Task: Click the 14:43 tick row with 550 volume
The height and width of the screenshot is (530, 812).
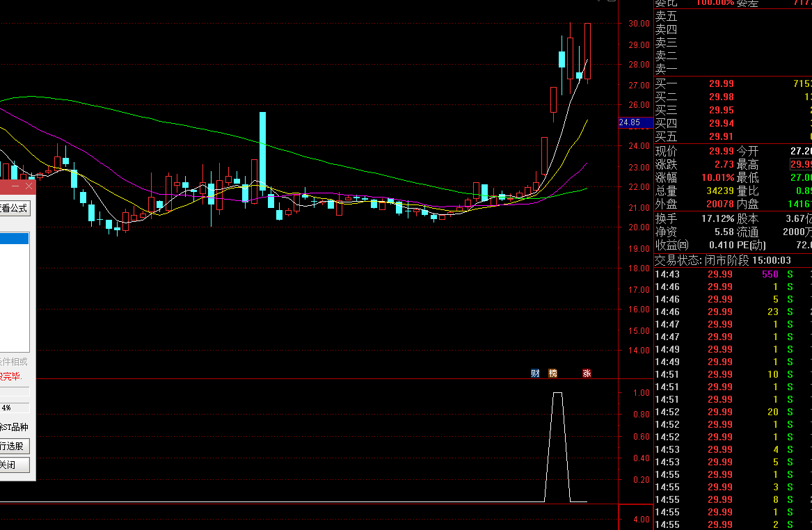Action: (733, 274)
